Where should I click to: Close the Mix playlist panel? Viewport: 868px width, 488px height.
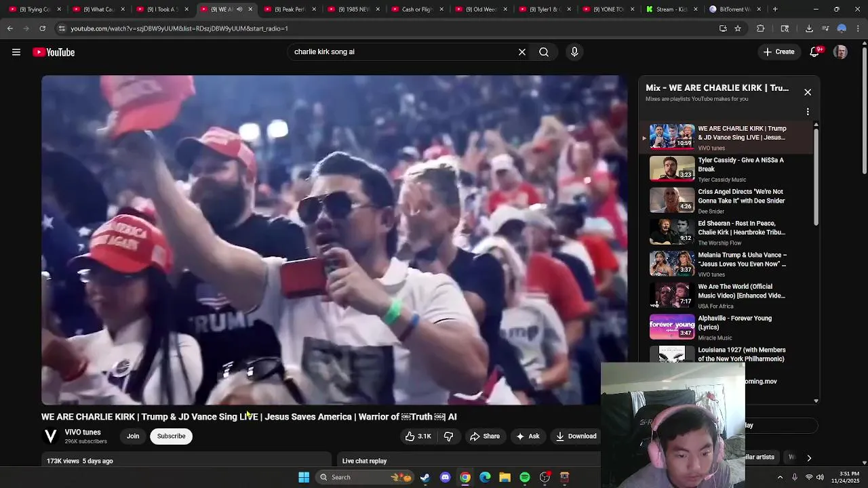click(x=808, y=92)
